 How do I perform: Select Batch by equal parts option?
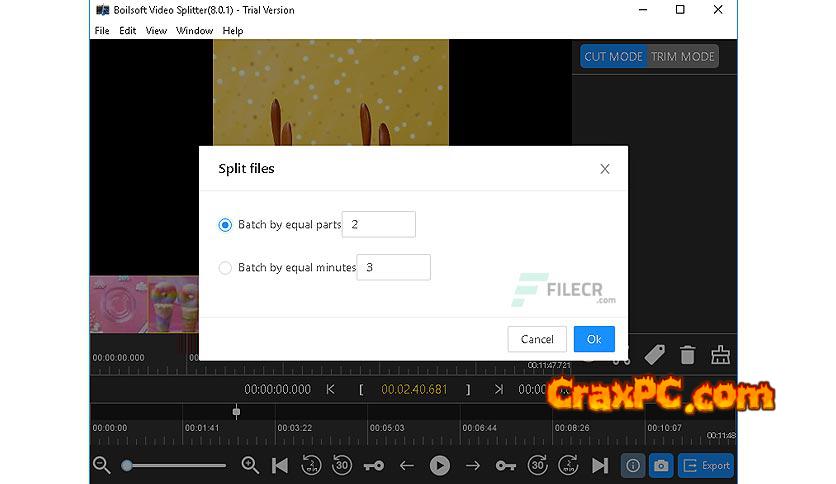coord(225,225)
